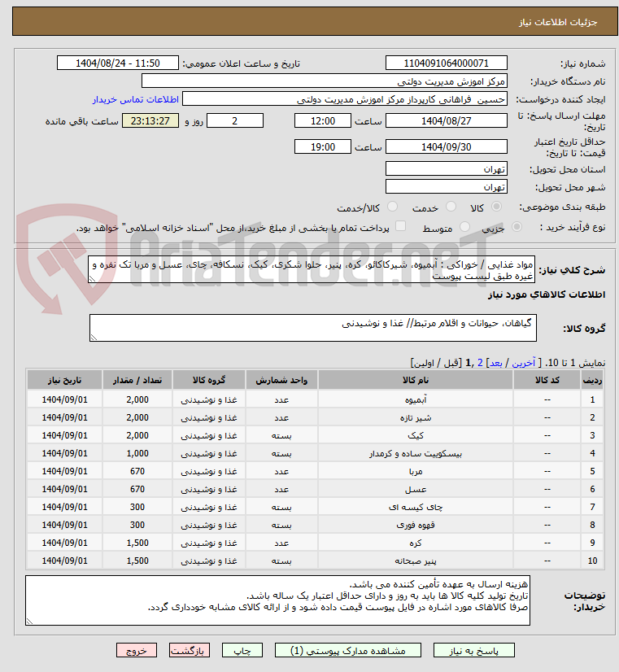Toggle the اسناد خزانه اسلامی payment checkbox

(x=400, y=226)
